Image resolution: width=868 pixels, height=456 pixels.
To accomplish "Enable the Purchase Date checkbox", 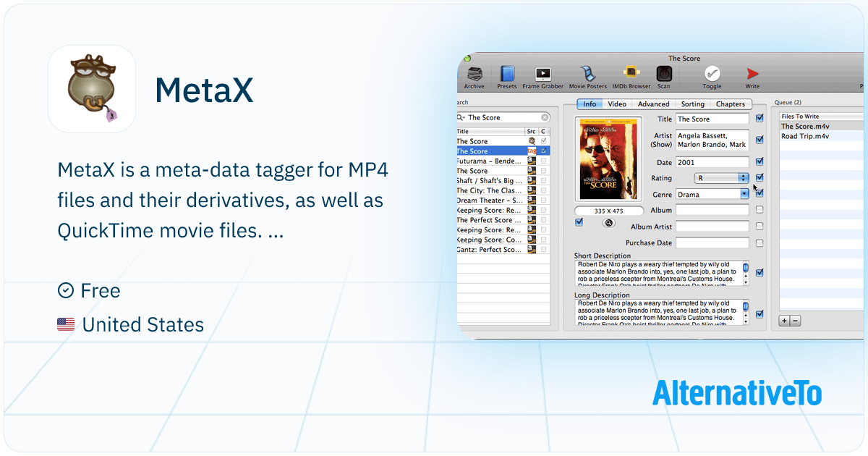I will [x=759, y=243].
